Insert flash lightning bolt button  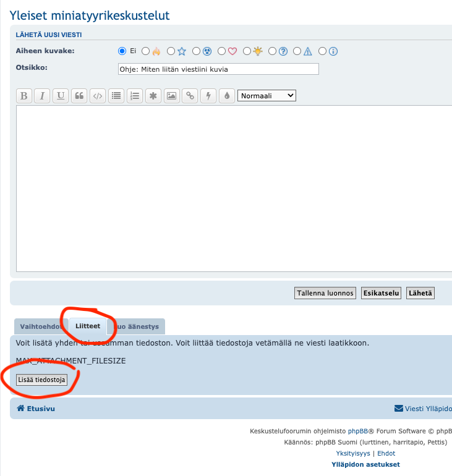pos(208,96)
